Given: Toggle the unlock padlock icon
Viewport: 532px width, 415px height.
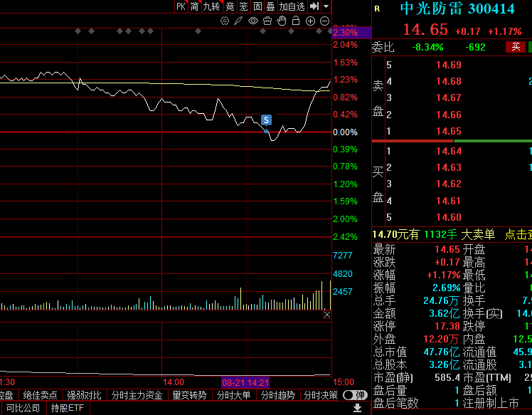Looking at the screenshot, I should pyautogui.click(x=296, y=21).
